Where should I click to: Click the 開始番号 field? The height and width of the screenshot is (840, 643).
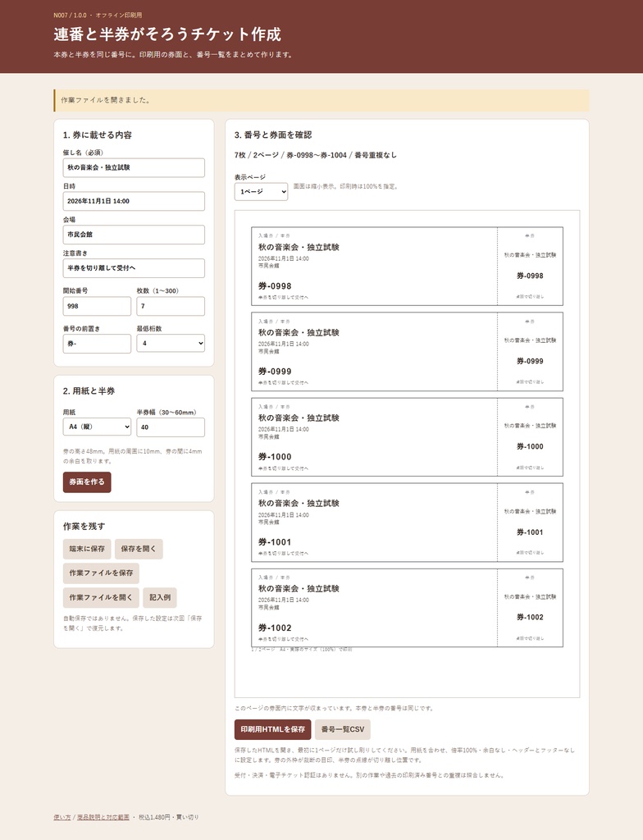97,307
